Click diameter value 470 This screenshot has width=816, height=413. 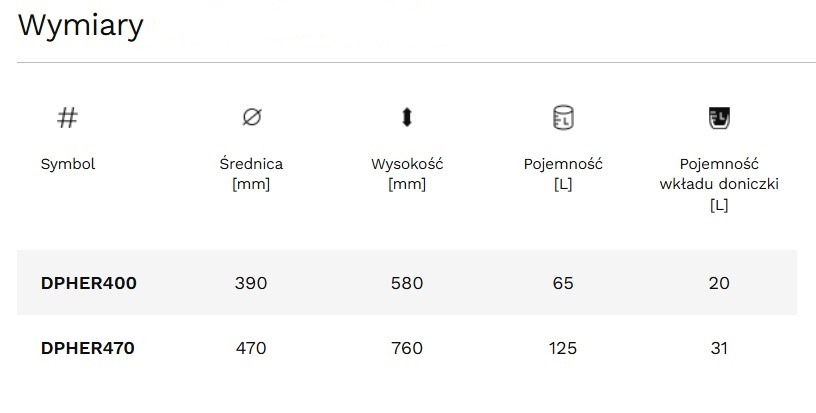click(251, 348)
